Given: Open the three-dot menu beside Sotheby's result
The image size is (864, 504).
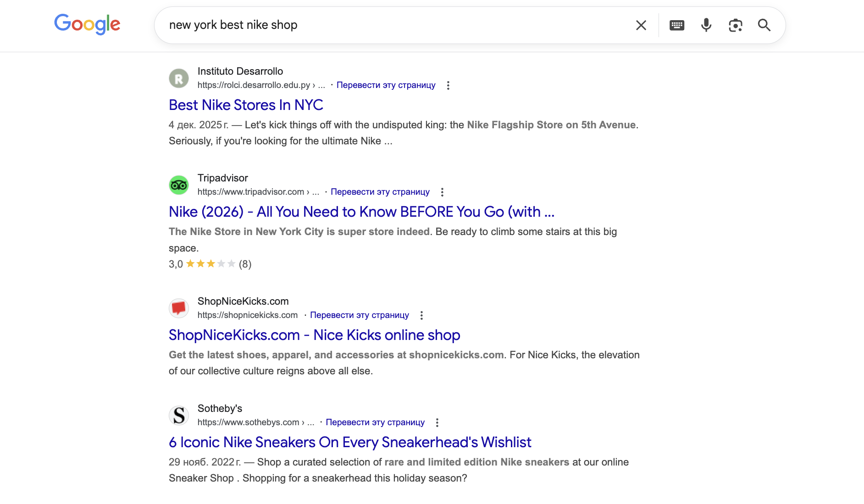Looking at the screenshot, I should (437, 422).
